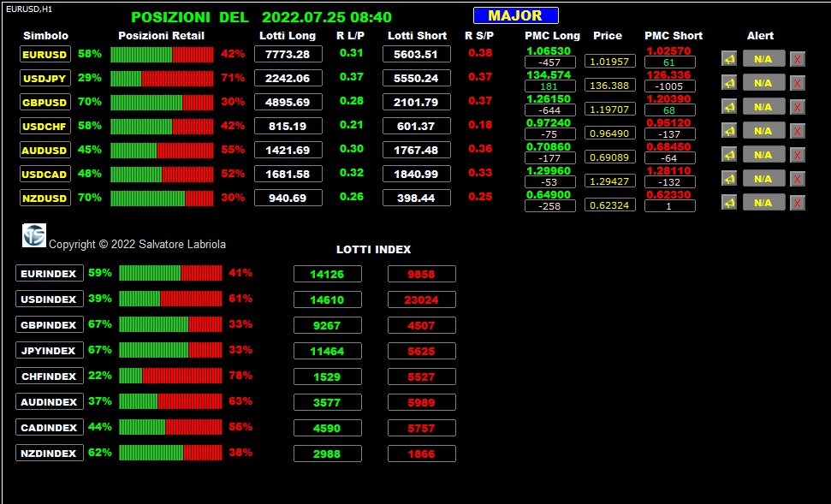Click USDINDEX long lots value 14610
Image resolution: width=831 pixels, height=504 pixels.
328,299
